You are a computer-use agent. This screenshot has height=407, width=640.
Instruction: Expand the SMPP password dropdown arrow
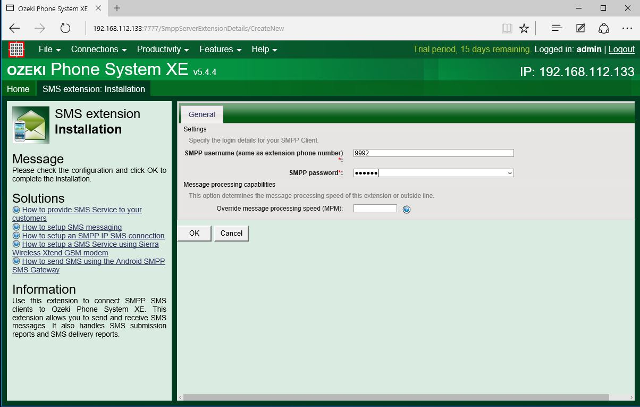tap(509, 173)
